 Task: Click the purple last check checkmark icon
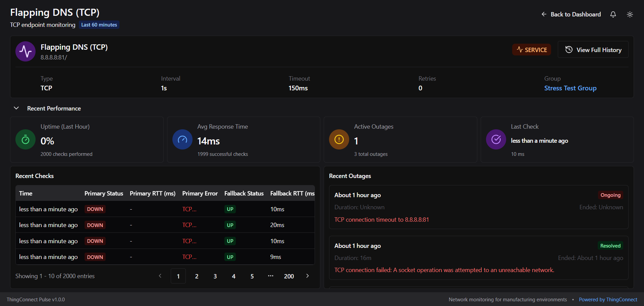496,139
